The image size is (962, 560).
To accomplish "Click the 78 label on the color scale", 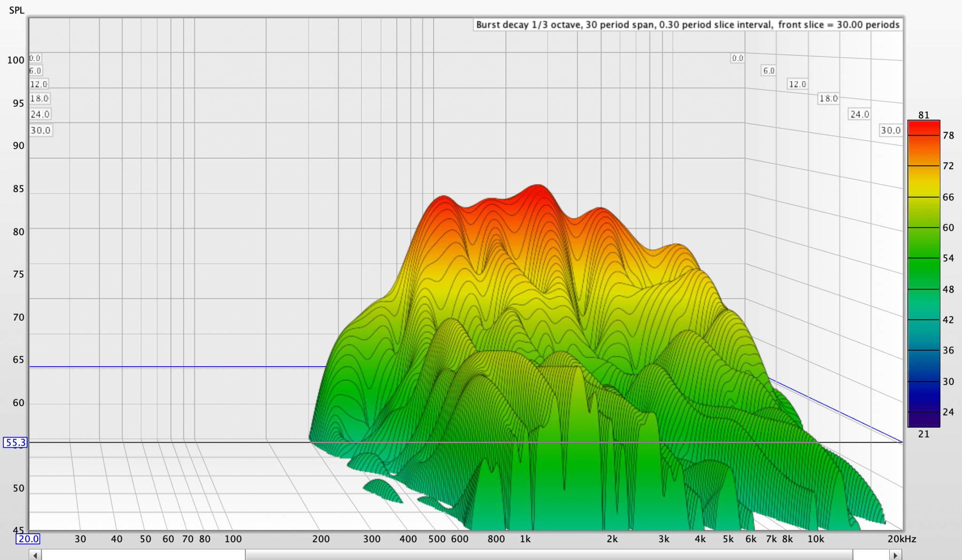I will click(948, 135).
